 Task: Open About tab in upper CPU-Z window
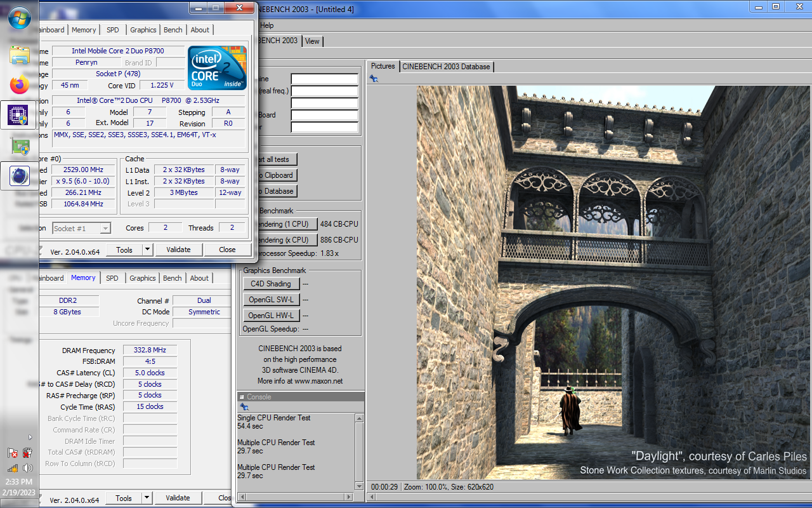(x=200, y=30)
